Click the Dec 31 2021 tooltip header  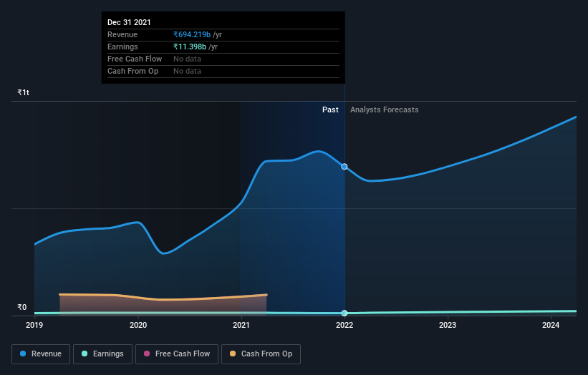[x=130, y=23]
